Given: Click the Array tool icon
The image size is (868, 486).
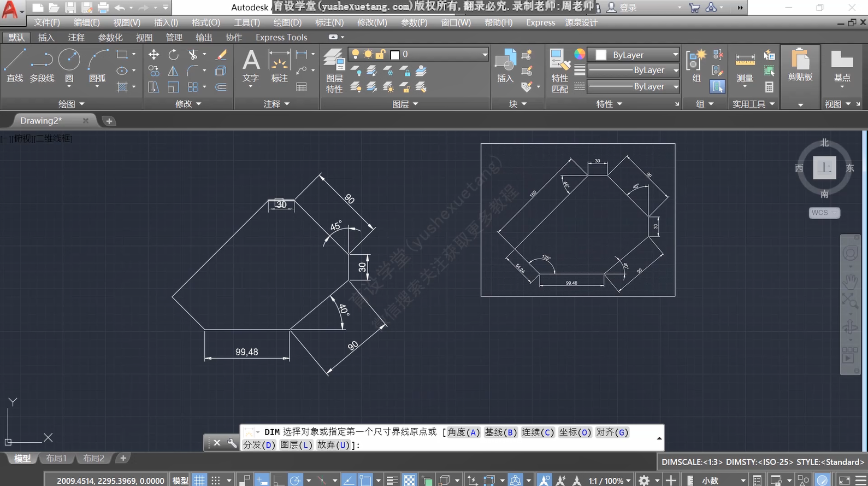Looking at the screenshot, I should (x=192, y=87).
